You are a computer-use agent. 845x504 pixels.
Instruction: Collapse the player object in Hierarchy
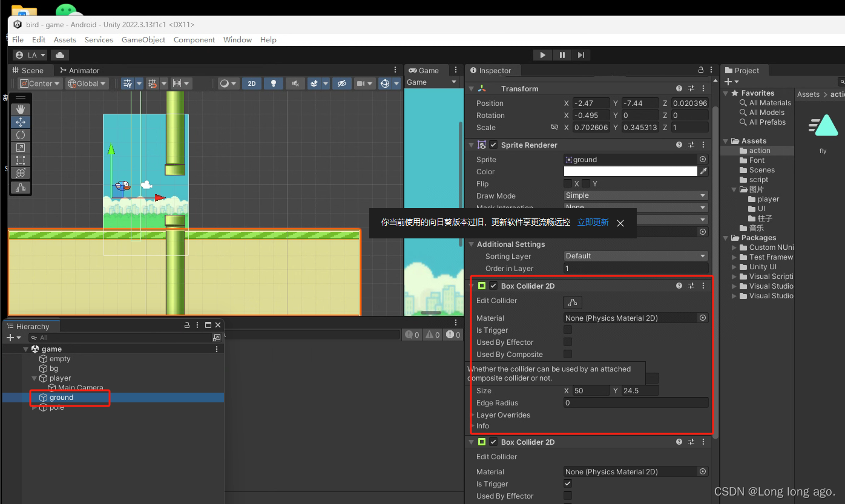(34, 378)
